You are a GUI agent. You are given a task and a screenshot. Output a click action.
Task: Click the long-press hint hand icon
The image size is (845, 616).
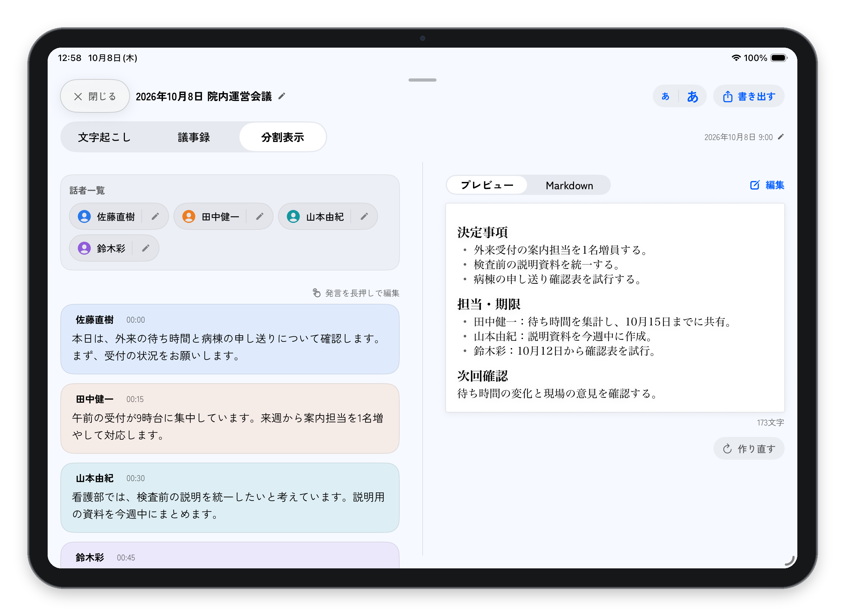coord(316,293)
